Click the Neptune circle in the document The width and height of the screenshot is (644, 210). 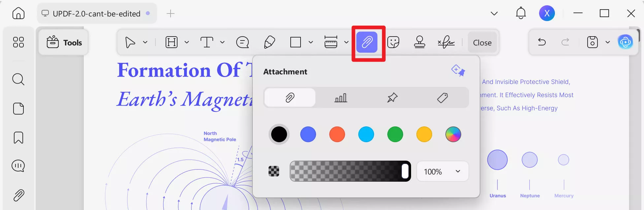click(530, 160)
